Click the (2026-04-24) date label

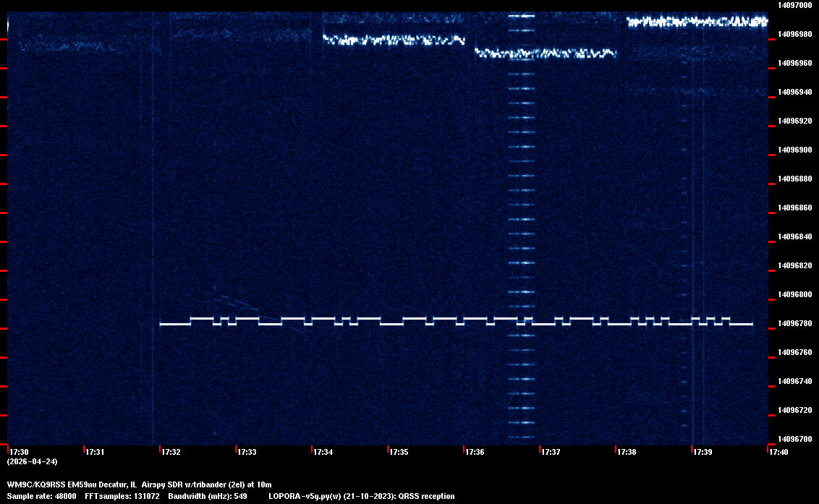(32, 461)
